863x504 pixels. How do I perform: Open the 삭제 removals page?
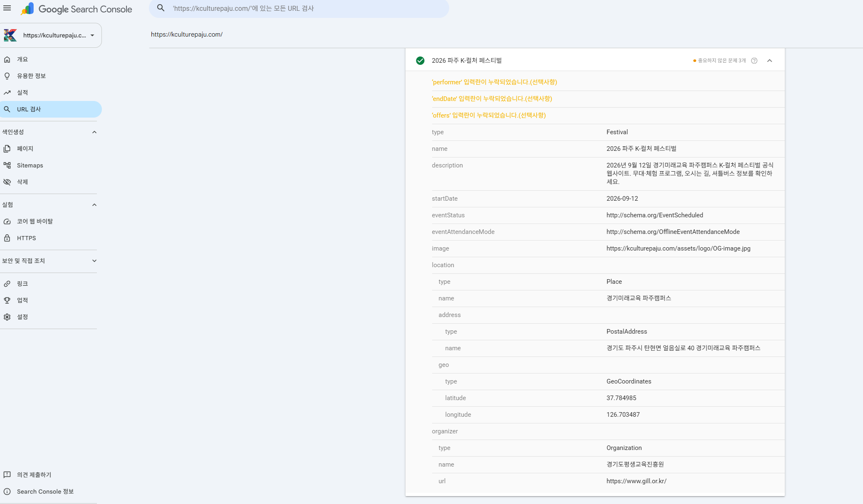tap(51, 182)
